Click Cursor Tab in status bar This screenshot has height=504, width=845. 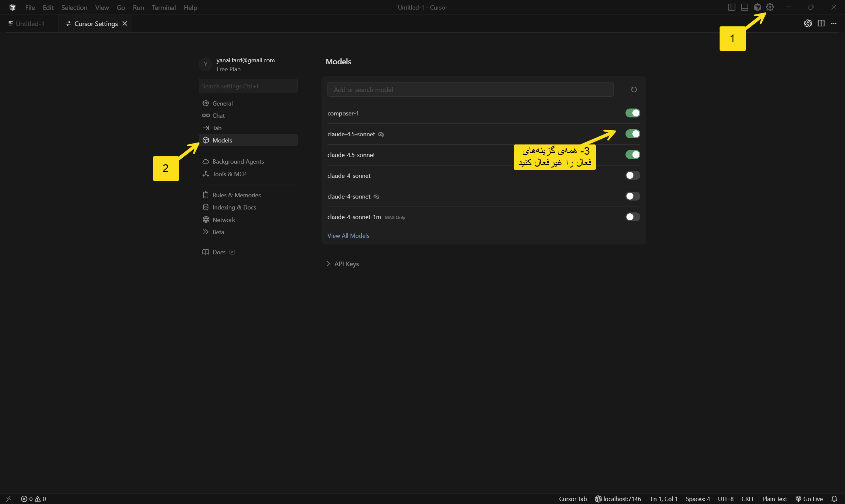pos(573,499)
